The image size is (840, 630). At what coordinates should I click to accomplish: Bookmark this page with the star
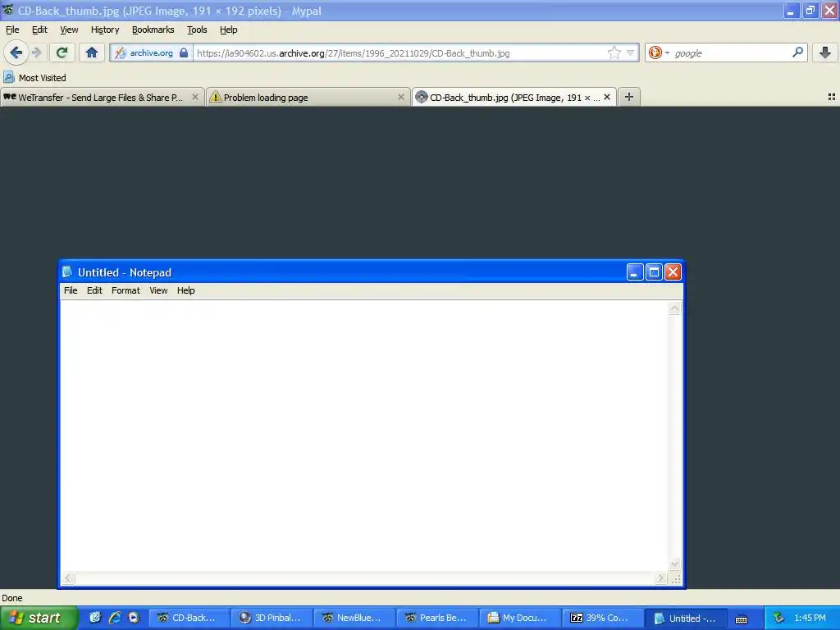[x=614, y=52]
